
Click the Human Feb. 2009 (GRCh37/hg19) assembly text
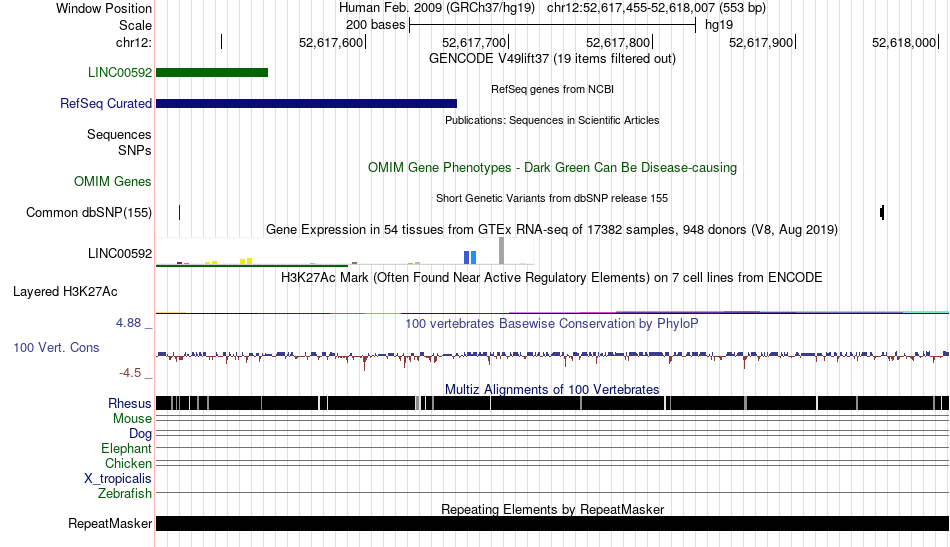tap(437, 8)
